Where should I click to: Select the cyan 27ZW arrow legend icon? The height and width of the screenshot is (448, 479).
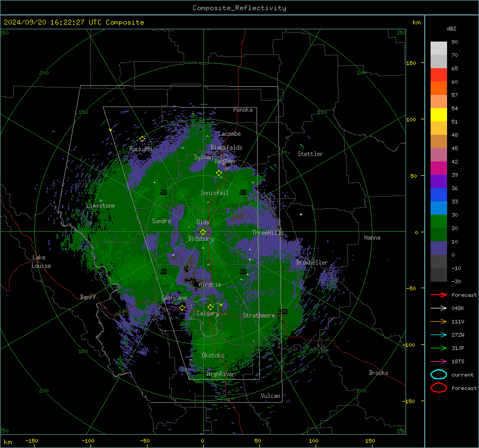439,335
